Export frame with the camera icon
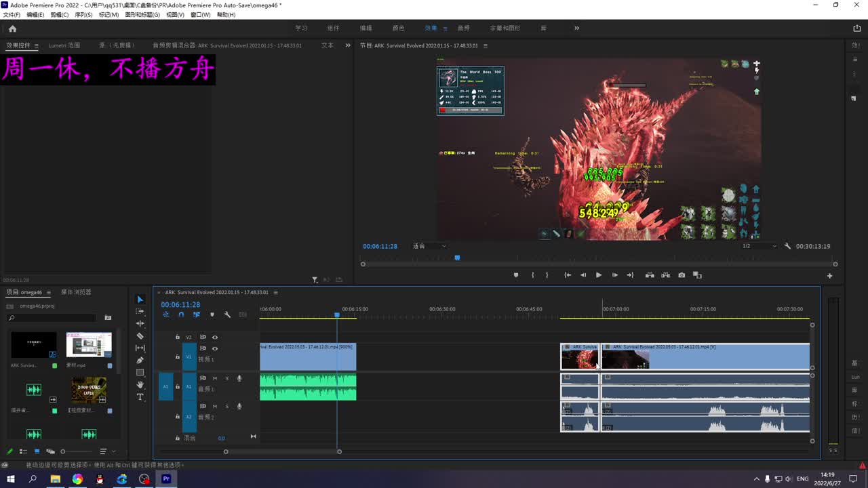Viewport: 868px width, 488px height. pyautogui.click(x=682, y=275)
